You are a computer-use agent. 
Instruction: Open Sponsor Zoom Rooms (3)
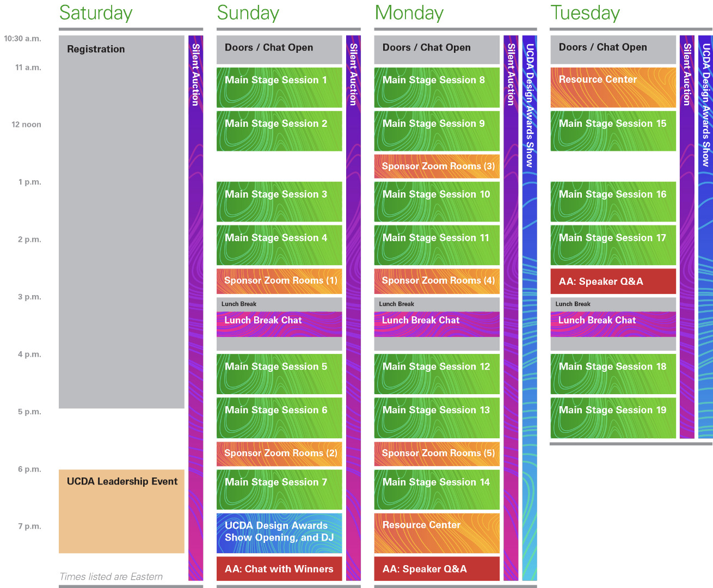coord(437,166)
